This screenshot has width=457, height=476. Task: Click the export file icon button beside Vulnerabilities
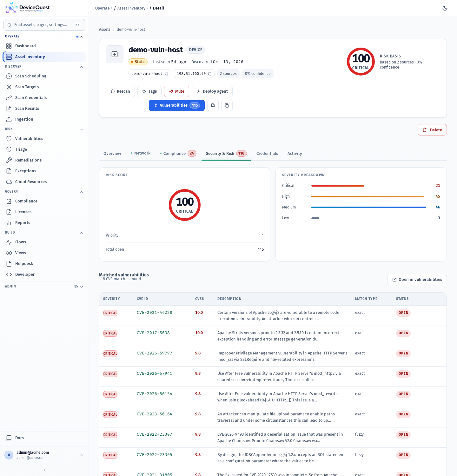(213, 105)
